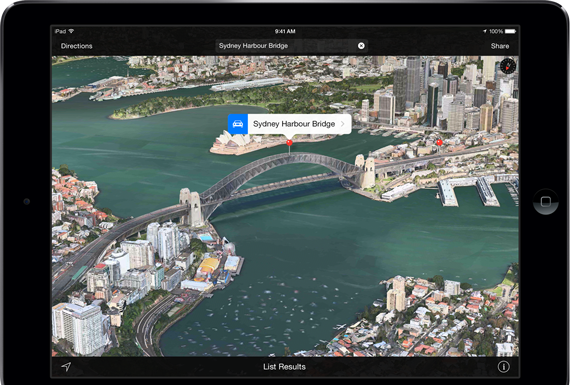
Task: Tap the 9:41 AM clock in status bar
Action: click(285, 32)
